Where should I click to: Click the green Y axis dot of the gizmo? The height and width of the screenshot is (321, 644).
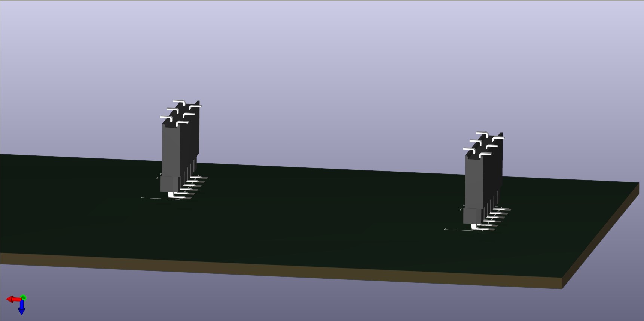click(x=23, y=298)
